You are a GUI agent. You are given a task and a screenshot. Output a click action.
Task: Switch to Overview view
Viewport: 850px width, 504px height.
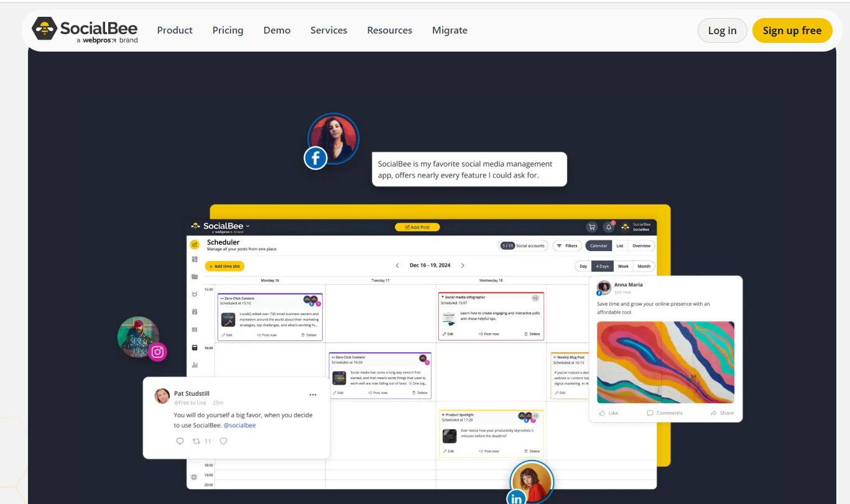coord(642,246)
